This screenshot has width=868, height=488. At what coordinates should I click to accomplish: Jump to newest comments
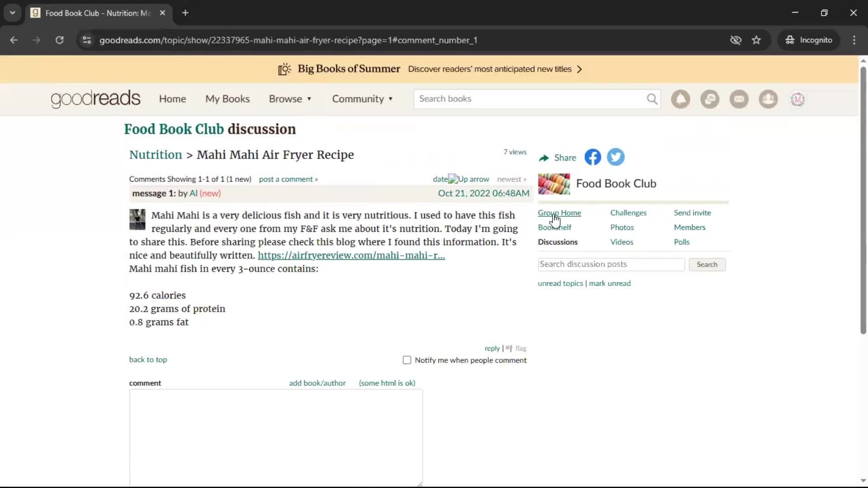(511, 179)
